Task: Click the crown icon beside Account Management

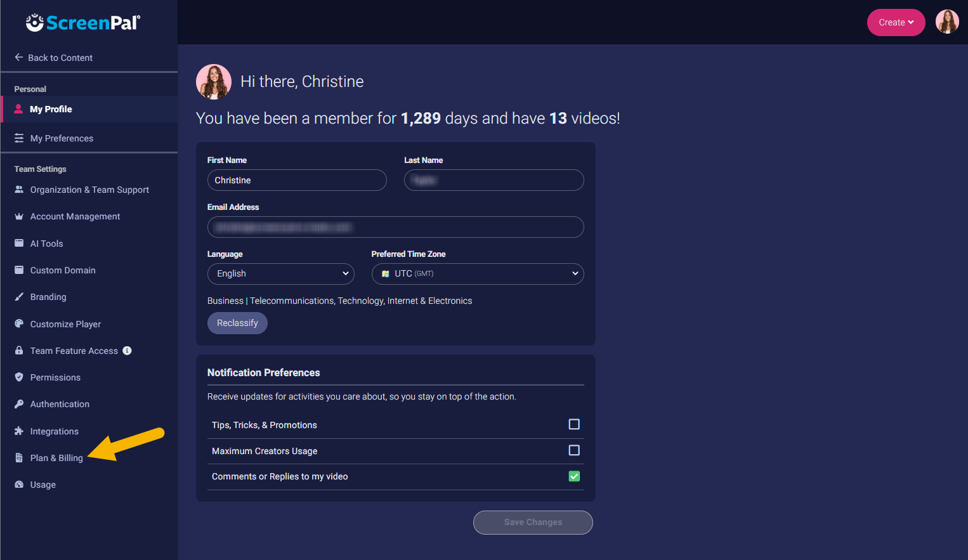Action: coord(19,216)
